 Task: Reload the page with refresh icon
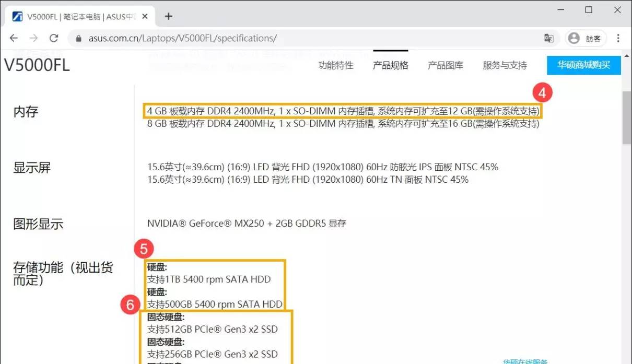click(54, 38)
